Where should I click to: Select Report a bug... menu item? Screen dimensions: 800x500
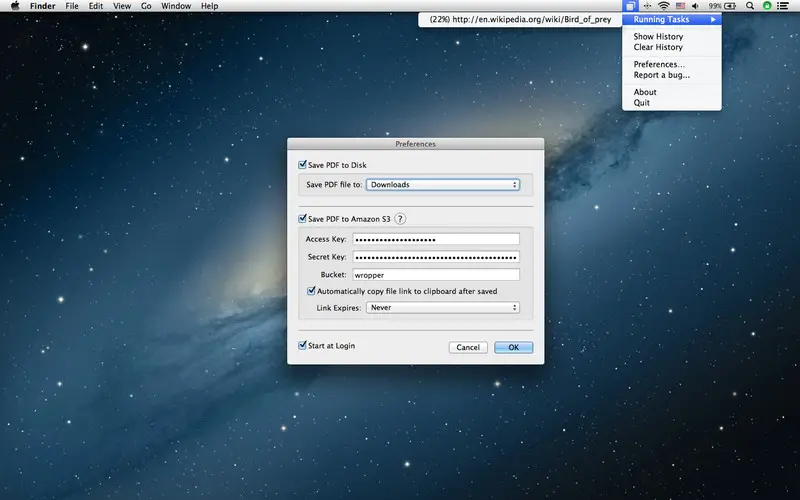point(662,75)
